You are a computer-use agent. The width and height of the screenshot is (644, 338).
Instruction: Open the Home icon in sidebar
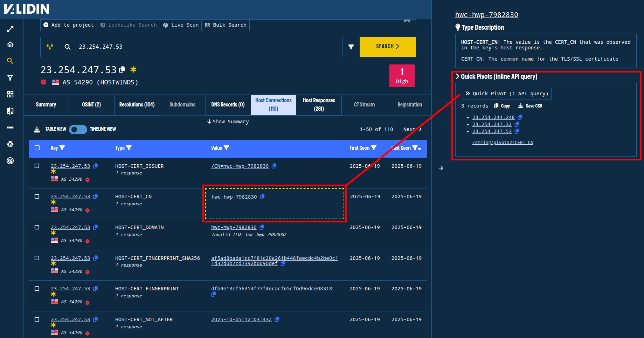(x=10, y=44)
